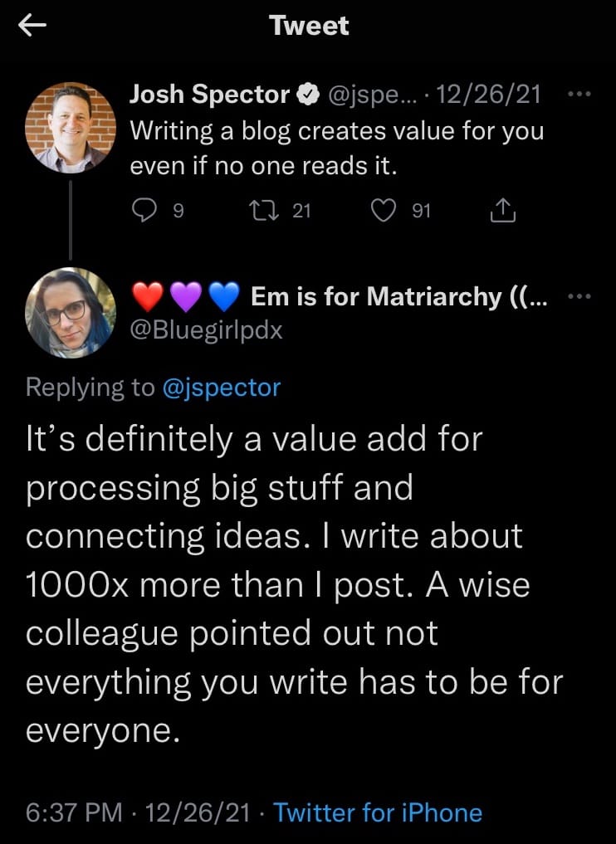Image resolution: width=616 pixels, height=844 pixels.
Task: Open Josh Spector's profile name
Action: point(208,94)
